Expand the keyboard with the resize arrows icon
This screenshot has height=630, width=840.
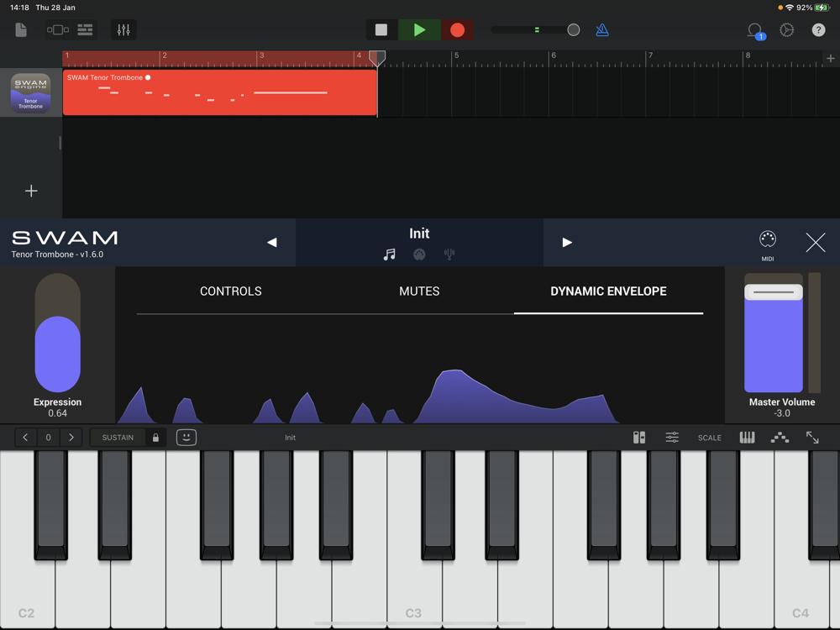coord(812,438)
